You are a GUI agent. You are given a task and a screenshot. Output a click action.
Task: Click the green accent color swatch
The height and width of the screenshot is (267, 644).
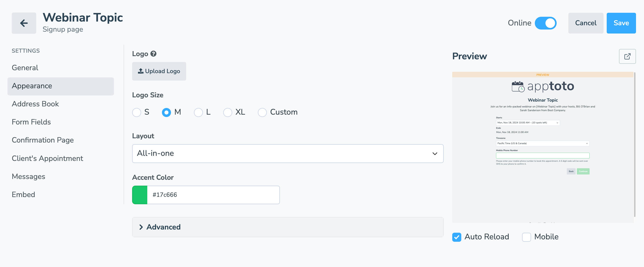click(x=140, y=195)
